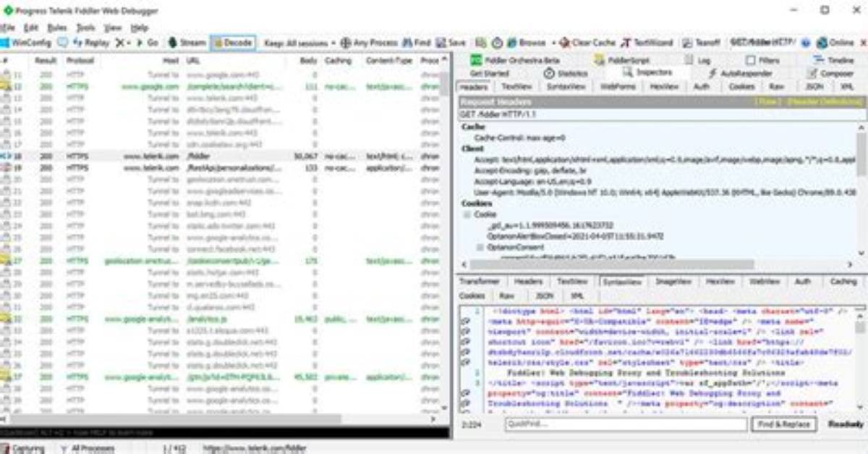Image resolution: width=868 pixels, height=454 pixels.
Task: Toggle the Decode toolbar button
Action: click(x=232, y=43)
